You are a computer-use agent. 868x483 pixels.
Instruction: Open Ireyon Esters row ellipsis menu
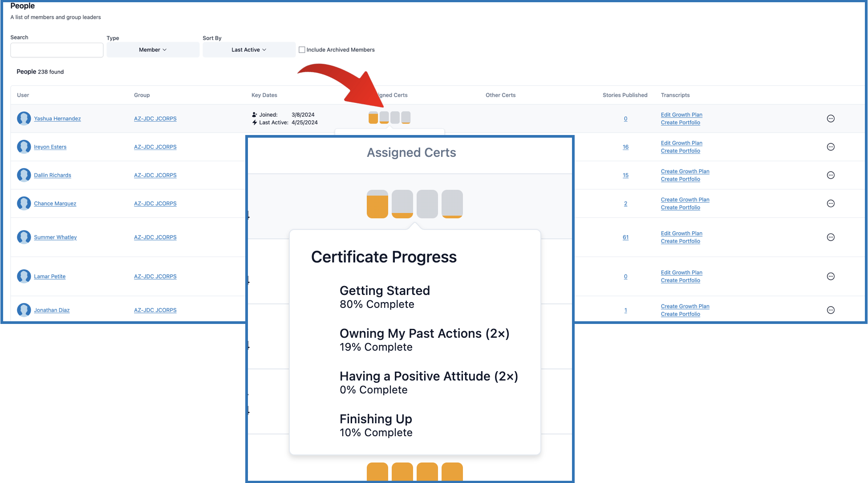coord(831,147)
